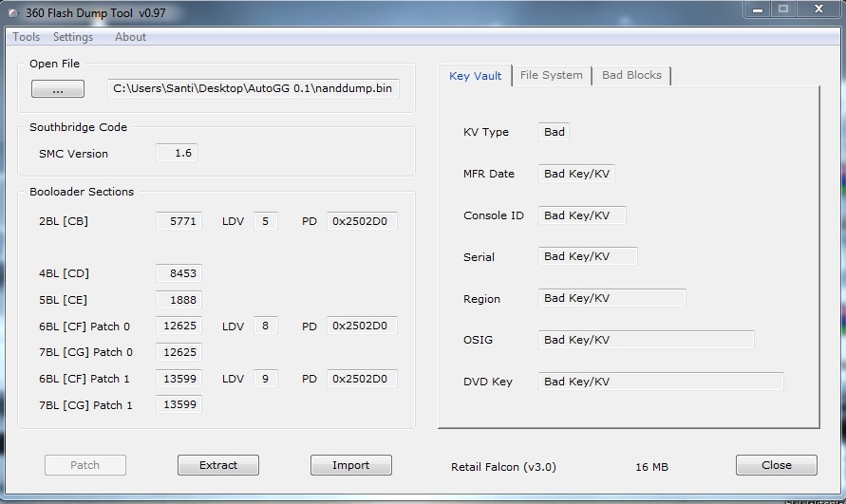Click the "Booloader Sections" group label
Image resolution: width=846 pixels, height=504 pixels.
(82, 192)
